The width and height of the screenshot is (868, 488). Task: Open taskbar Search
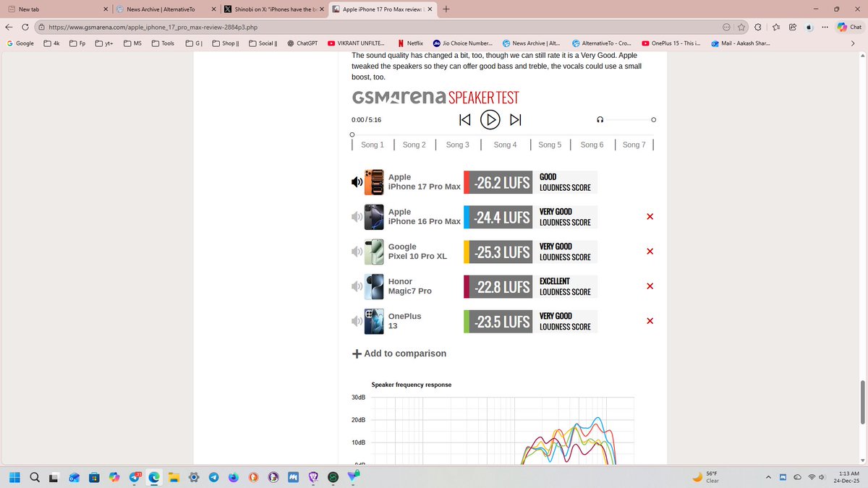pyautogui.click(x=34, y=477)
